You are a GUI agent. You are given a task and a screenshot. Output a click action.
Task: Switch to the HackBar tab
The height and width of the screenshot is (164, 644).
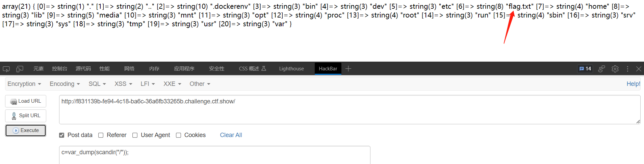point(328,69)
